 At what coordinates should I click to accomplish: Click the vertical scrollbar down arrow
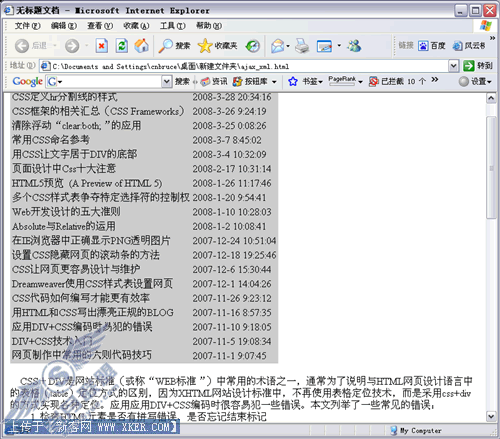click(491, 416)
